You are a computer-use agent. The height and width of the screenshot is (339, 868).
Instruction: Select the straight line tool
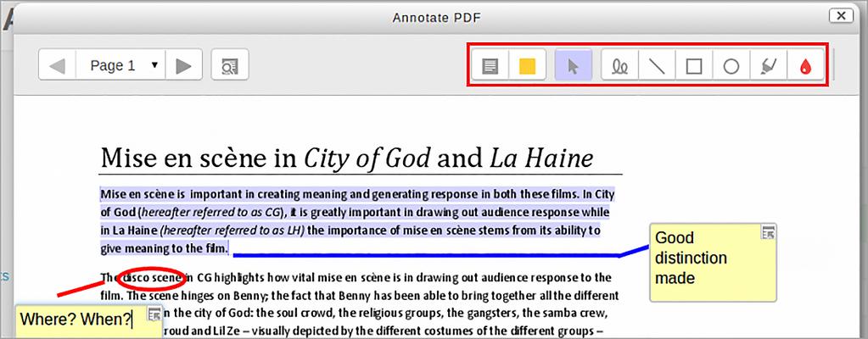[657, 66]
